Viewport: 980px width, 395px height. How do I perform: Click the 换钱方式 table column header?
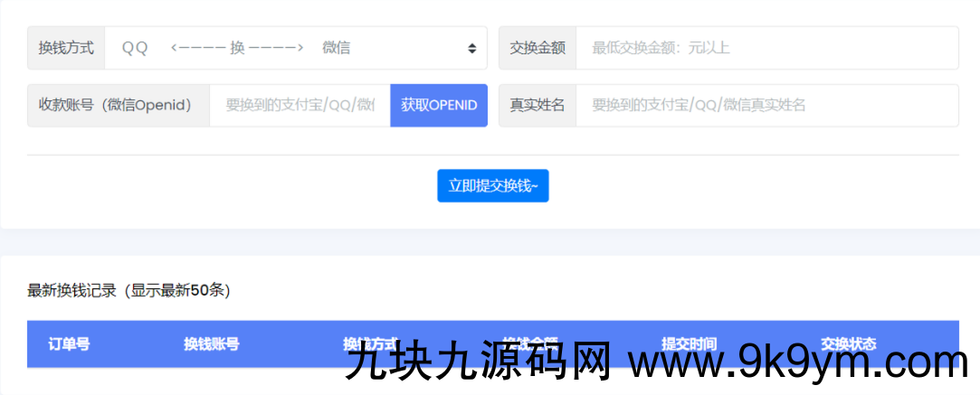coord(370,343)
